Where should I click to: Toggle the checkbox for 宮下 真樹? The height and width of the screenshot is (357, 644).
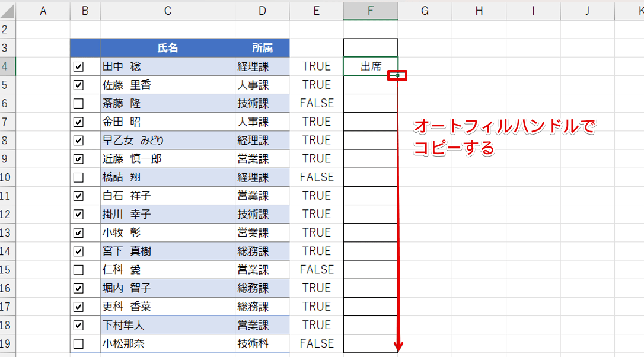78,251
